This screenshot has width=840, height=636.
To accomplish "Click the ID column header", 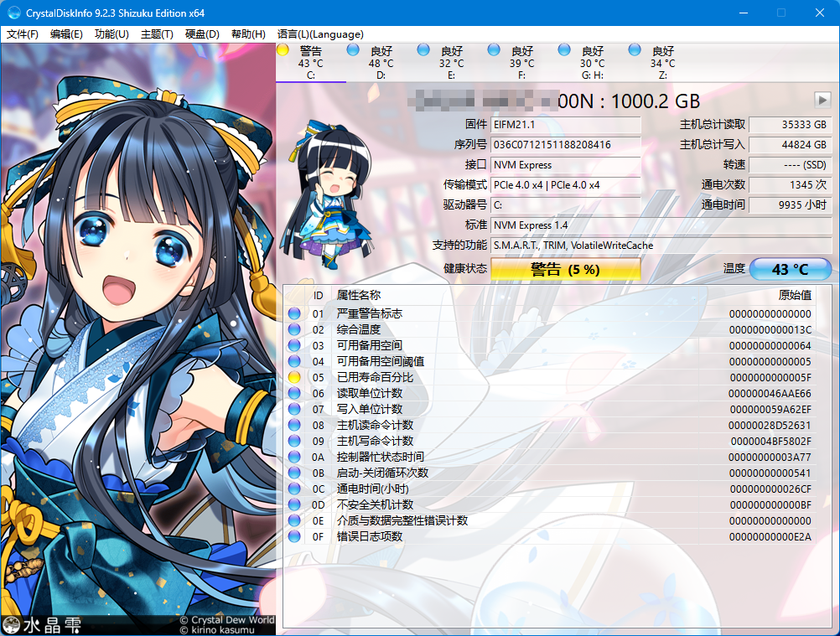I will pos(319,295).
